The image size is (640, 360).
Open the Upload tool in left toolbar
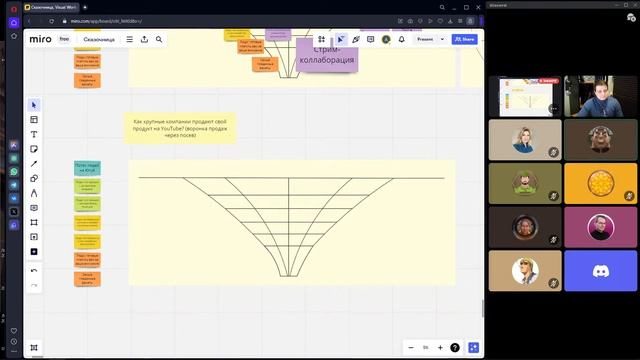tap(34, 237)
